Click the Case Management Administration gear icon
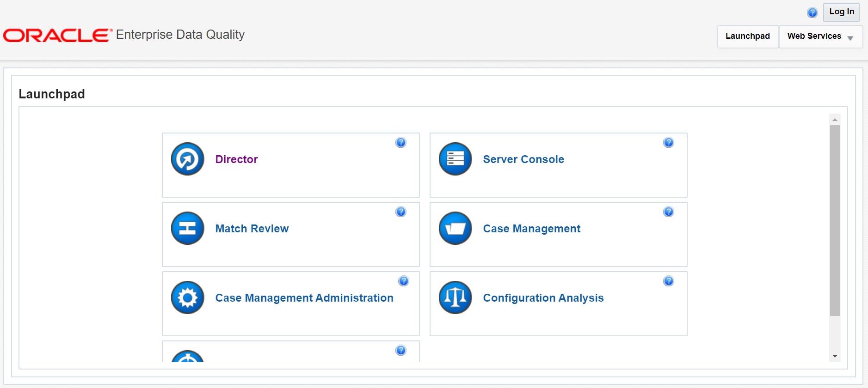This screenshot has height=388, width=868. [x=187, y=297]
